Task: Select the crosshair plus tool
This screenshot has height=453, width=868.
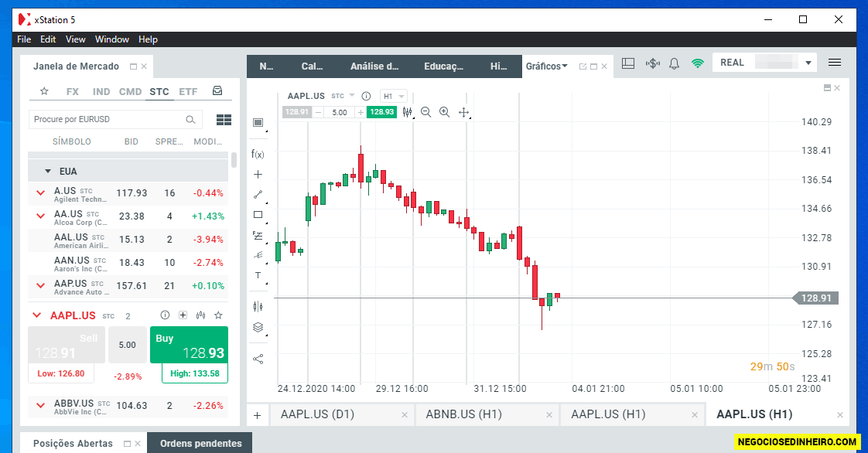Action: pos(258,174)
